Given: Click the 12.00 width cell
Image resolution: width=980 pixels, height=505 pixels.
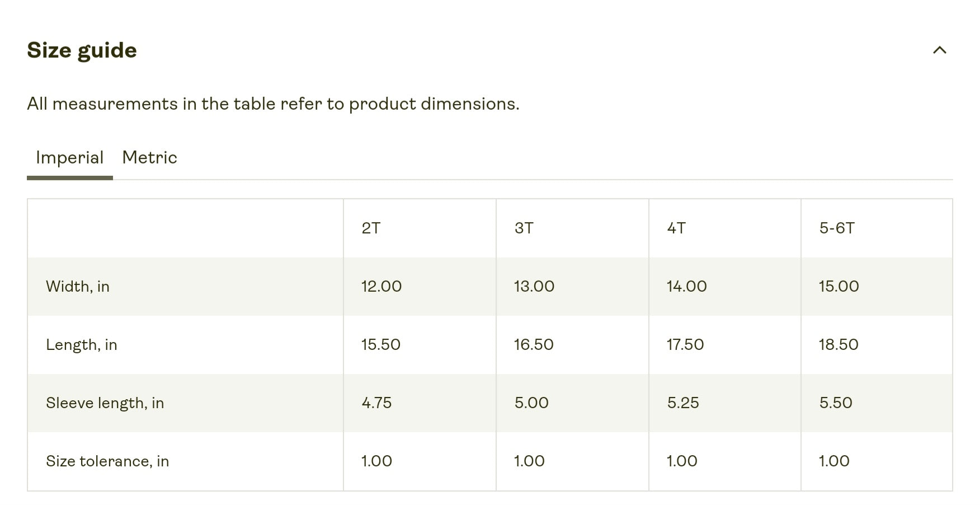Looking at the screenshot, I should click(381, 287).
